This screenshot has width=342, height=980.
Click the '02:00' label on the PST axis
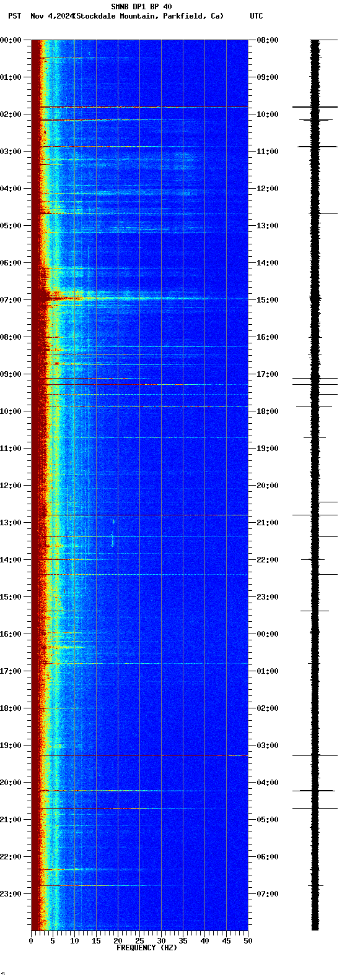pos(11,114)
